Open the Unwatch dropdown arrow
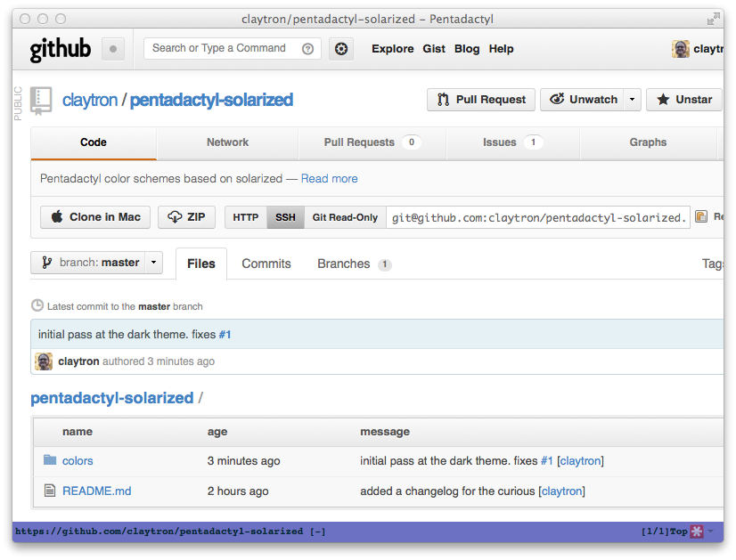The image size is (736, 560). (633, 100)
